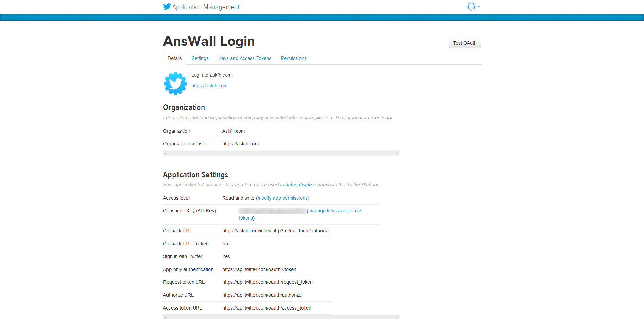644x319 pixels.
Task: Open the Application Management home link
Action: [205, 7]
